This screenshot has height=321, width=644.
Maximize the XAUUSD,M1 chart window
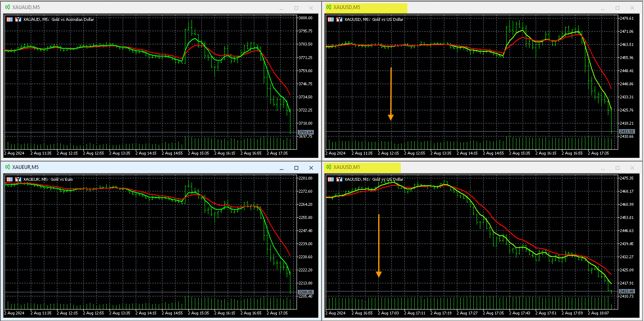click(x=617, y=168)
